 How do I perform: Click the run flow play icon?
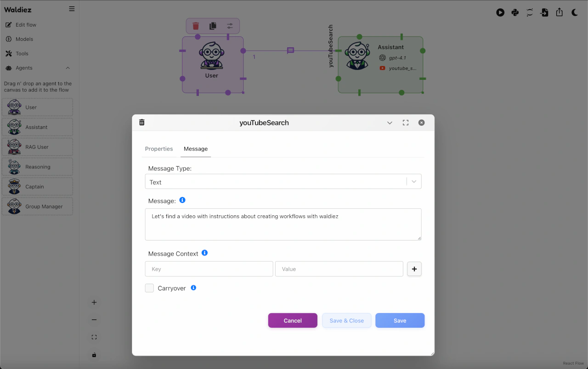[500, 13]
